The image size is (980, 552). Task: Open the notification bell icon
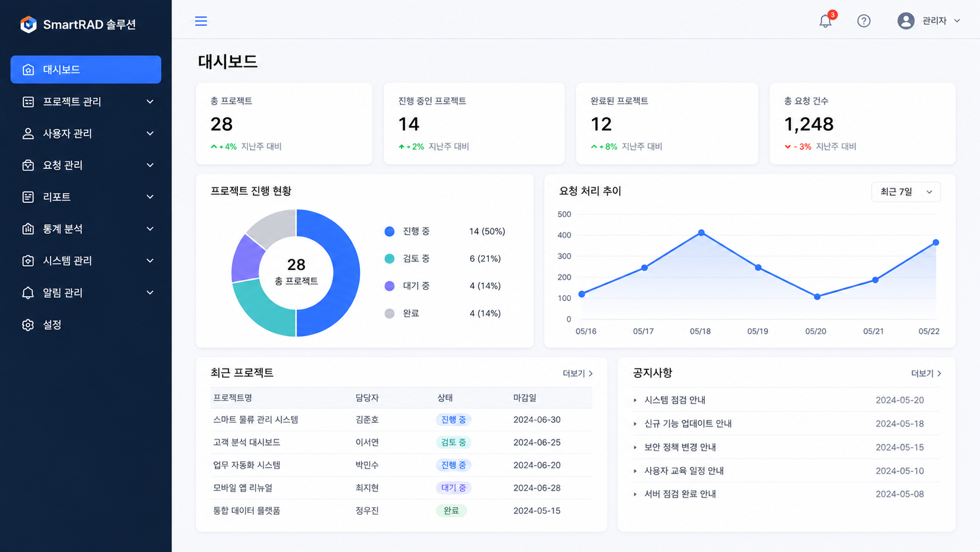tap(825, 21)
